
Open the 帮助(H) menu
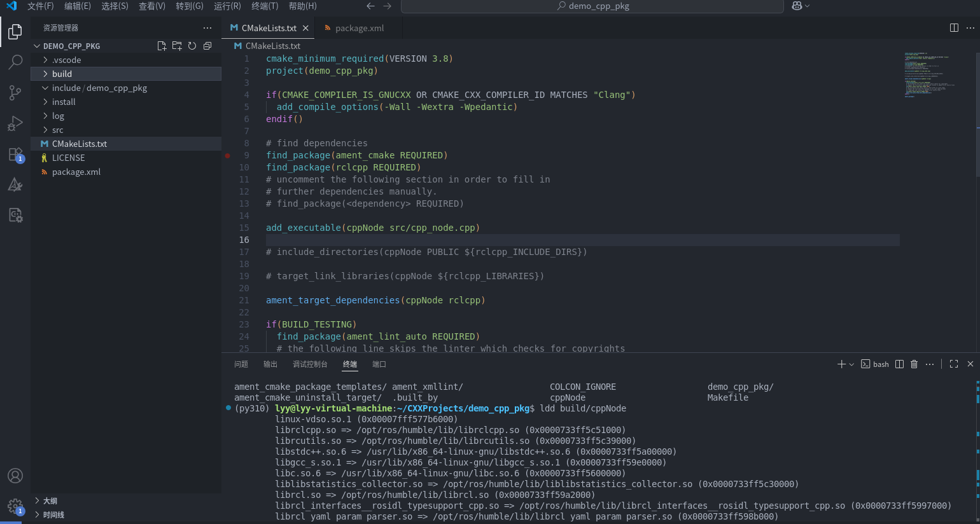point(302,6)
